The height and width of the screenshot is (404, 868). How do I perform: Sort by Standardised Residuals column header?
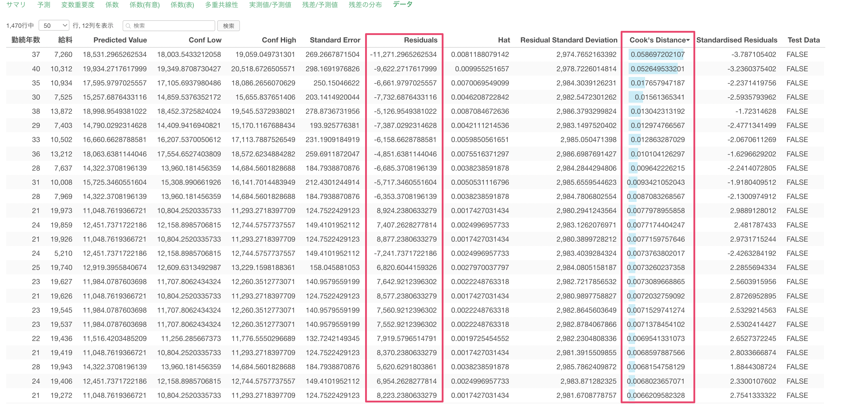tap(737, 40)
